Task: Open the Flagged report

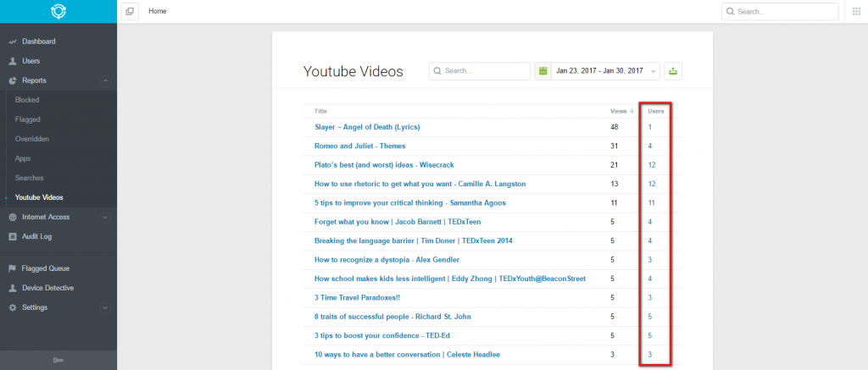Action: click(28, 119)
